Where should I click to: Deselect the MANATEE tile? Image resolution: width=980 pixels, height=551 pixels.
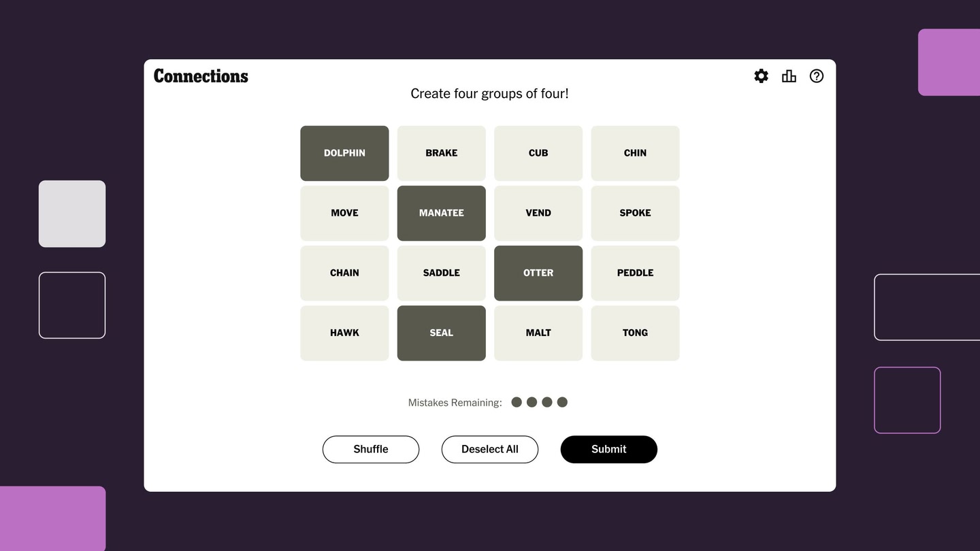pyautogui.click(x=441, y=213)
